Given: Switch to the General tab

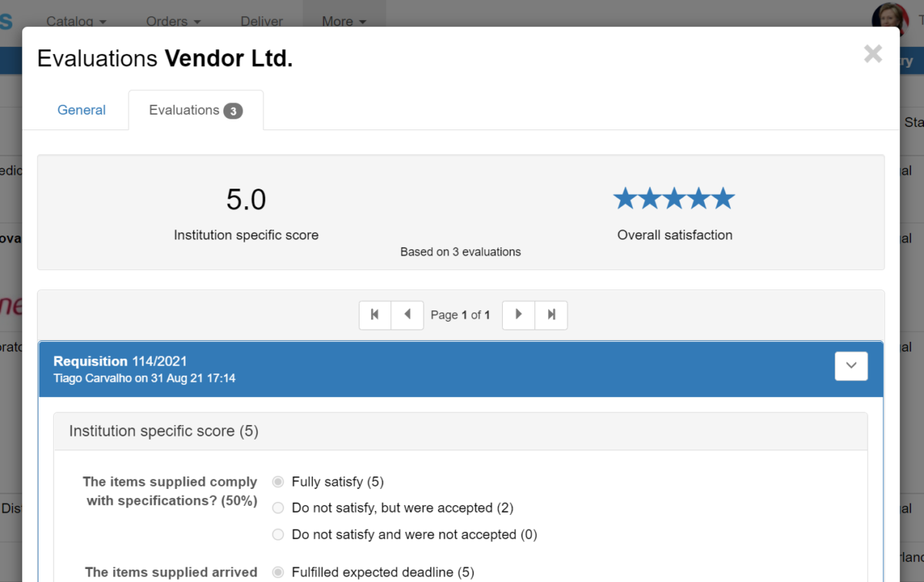Looking at the screenshot, I should (x=82, y=110).
